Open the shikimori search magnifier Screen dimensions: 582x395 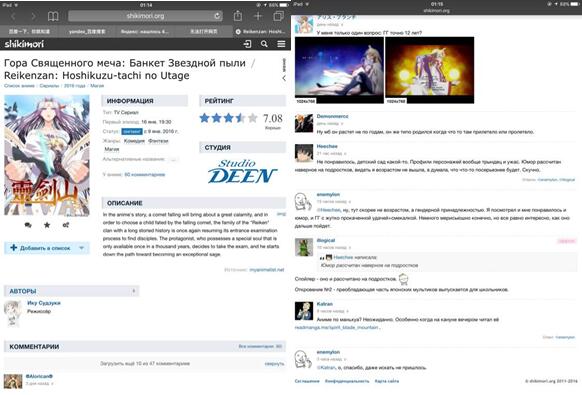(264, 44)
